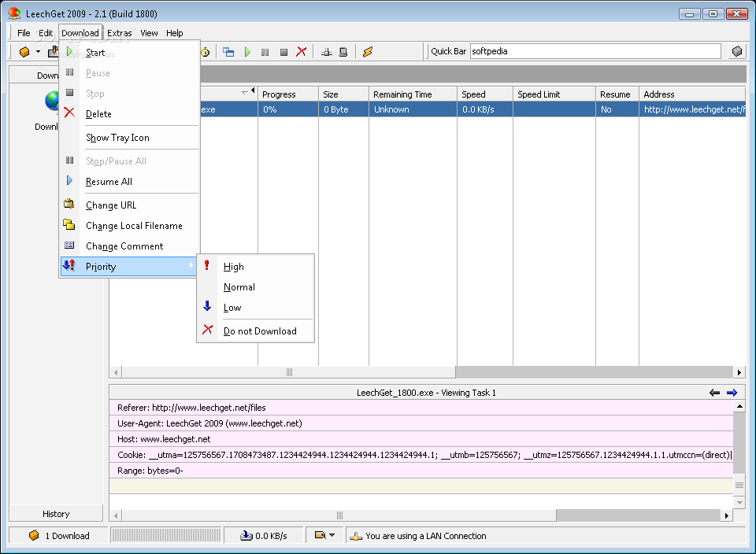The height and width of the screenshot is (554, 756).
Task: Sort by the Size column header
Action: click(x=343, y=94)
